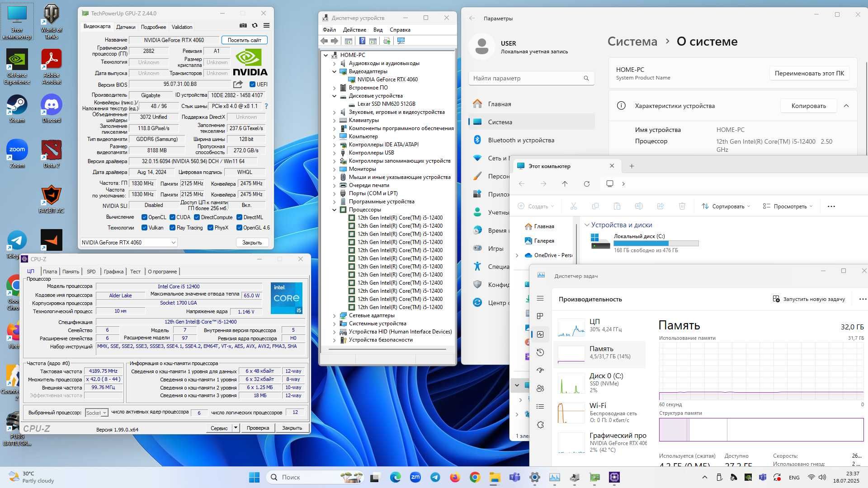
Task: Open Microsoft Edge from taskbar
Action: 395,477
